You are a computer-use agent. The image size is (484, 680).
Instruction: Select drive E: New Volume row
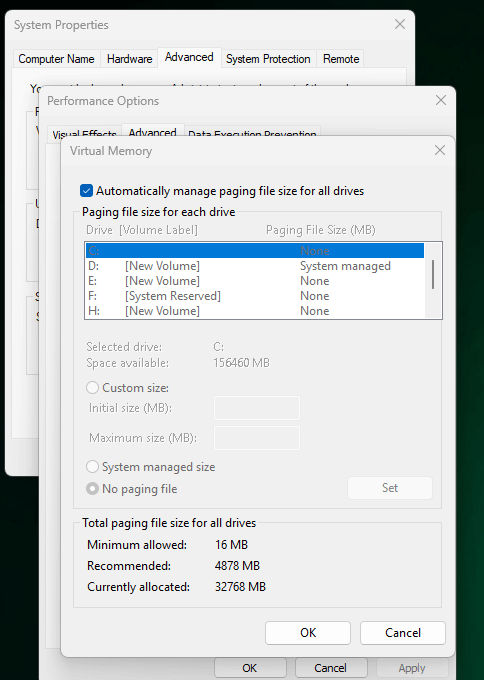click(x=255, y=281)
